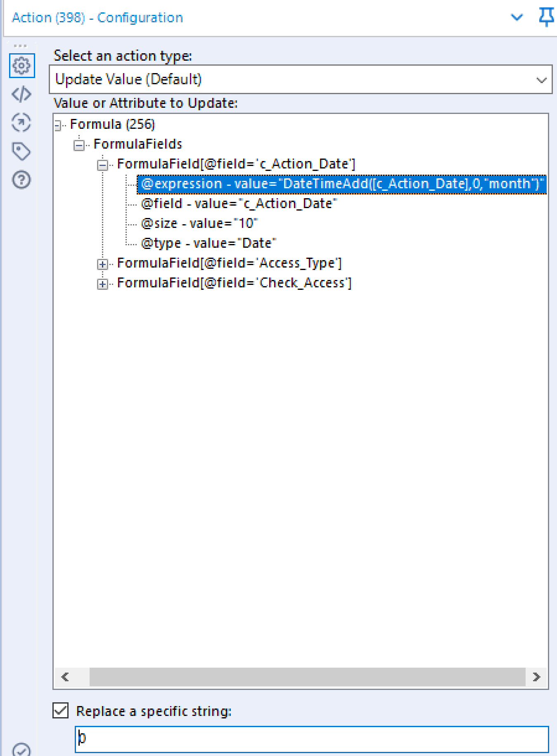Pin the Configuration window
The image size is (557, 756).
click(x=546, y=17)
